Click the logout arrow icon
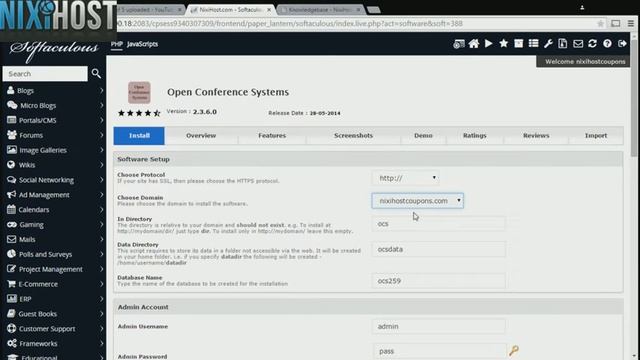 [x=622, y=44]
